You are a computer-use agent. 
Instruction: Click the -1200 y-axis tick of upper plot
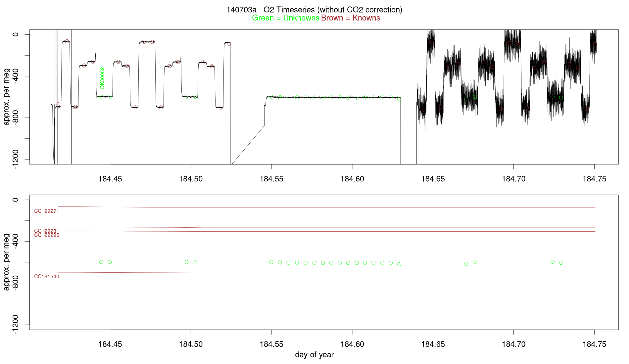click(x=15, y=159)
